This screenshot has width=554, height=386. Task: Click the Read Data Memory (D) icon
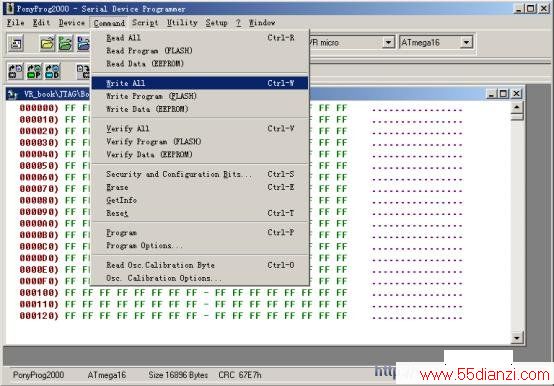pyautogui.click(x=52, y=71)
